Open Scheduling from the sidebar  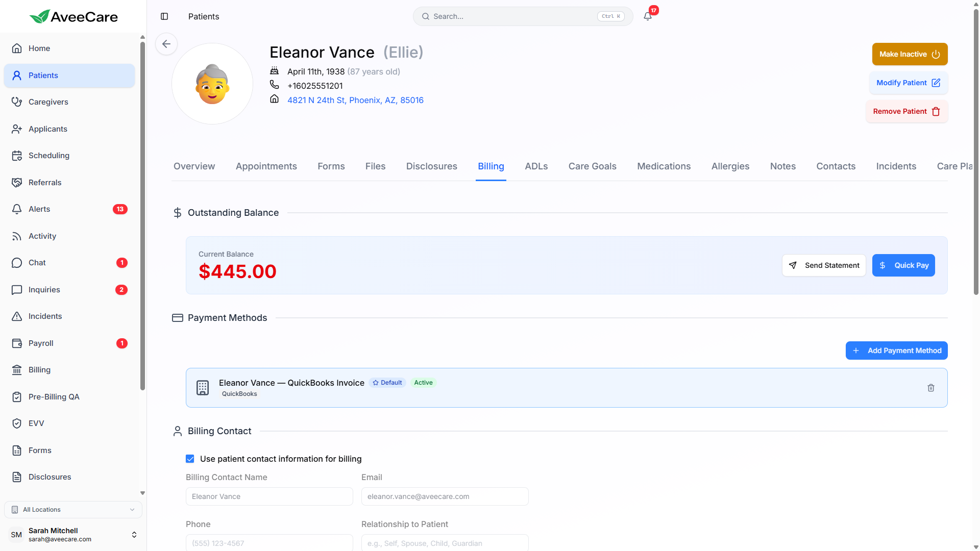(x=48, y=155)
